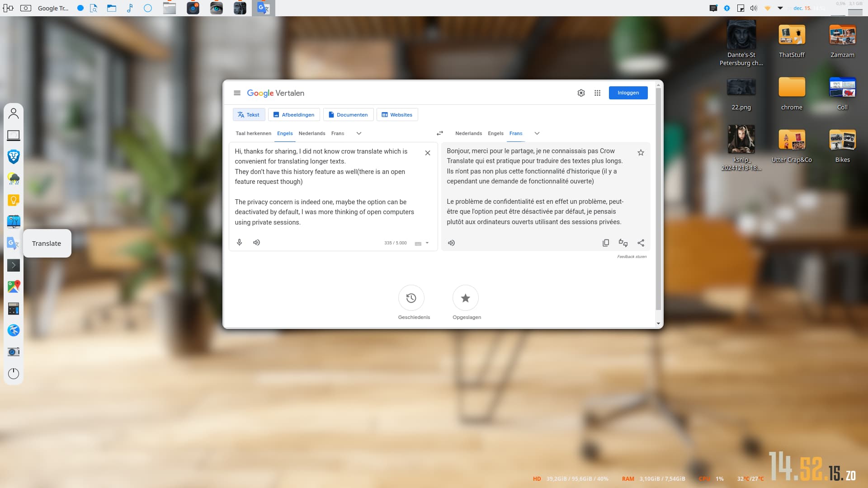Rate this translation icon
The width and height of the screenshot is (868, 488).
coord(623,243)
